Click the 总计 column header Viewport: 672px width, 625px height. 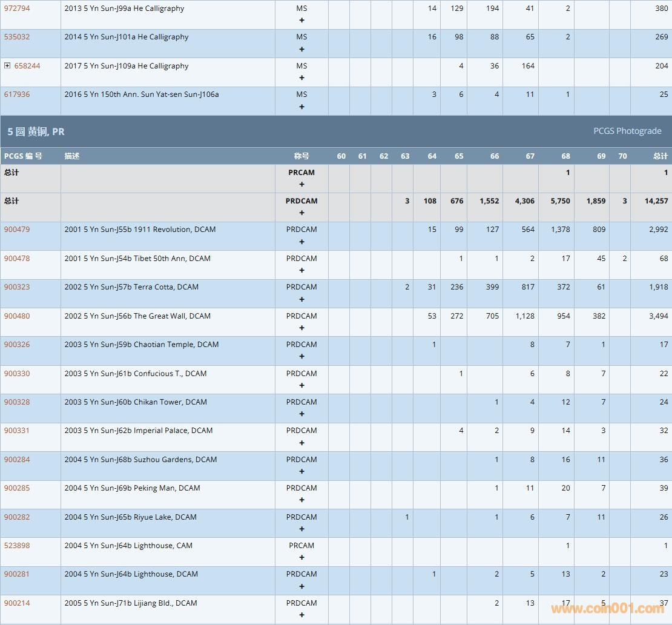tap(660, 156)
